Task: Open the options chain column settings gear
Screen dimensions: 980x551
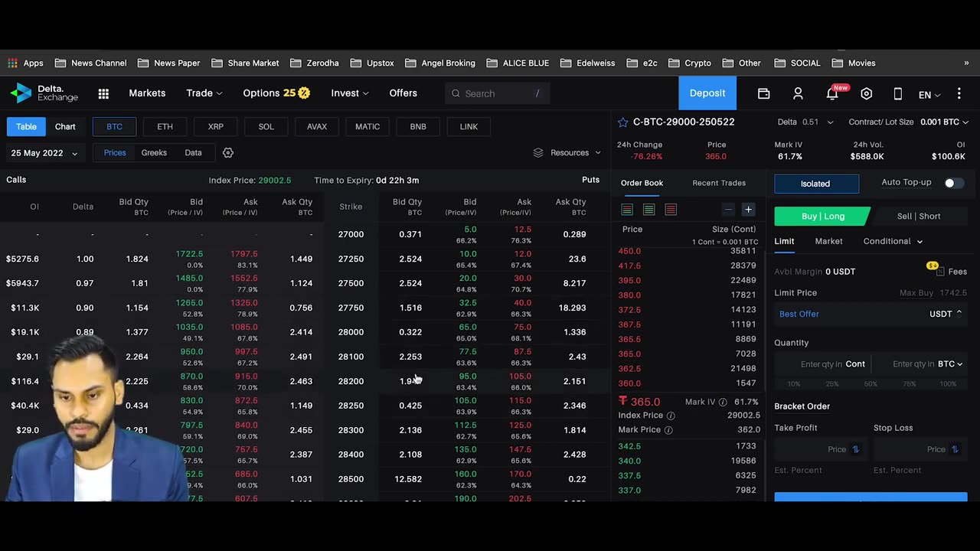Action: coord(227,152)
